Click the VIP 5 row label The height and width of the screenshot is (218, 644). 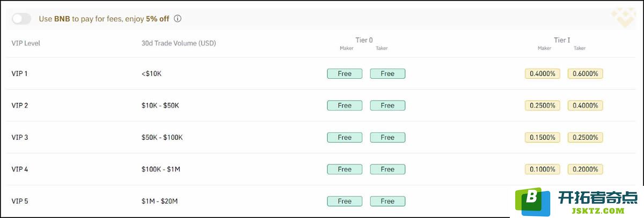20,201
